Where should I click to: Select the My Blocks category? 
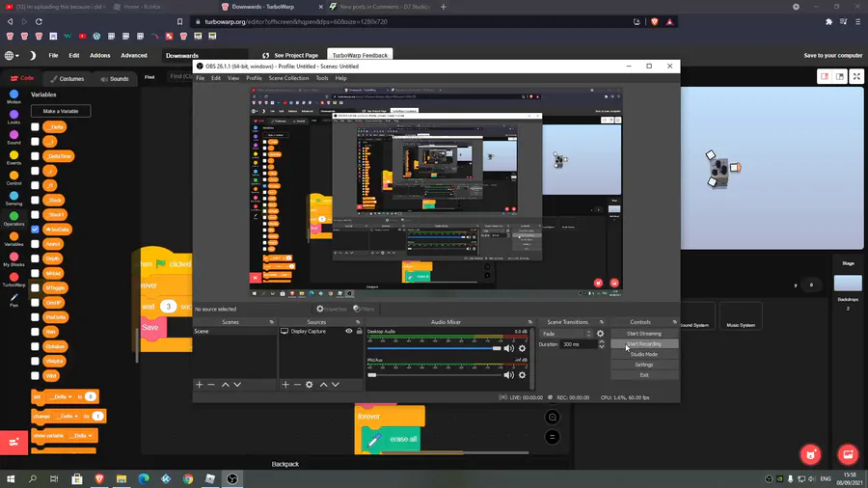(x=14, y=259)
